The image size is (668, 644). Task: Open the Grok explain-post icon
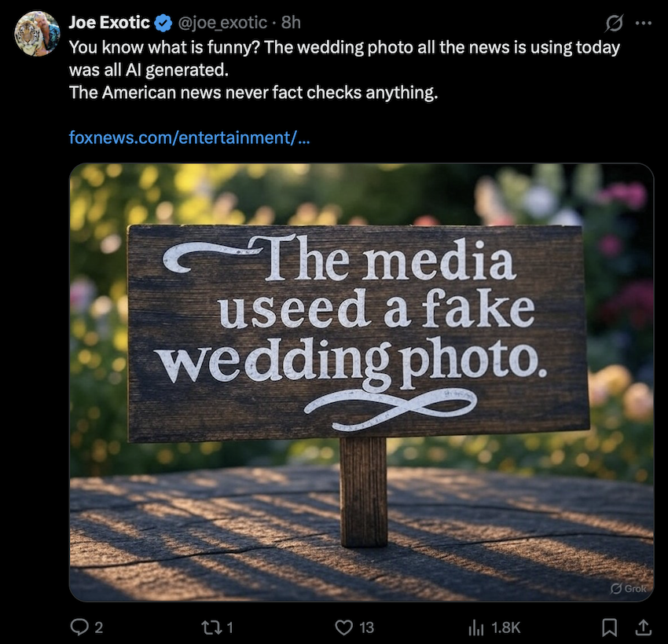pyautogui.click(x=615, y=23)
